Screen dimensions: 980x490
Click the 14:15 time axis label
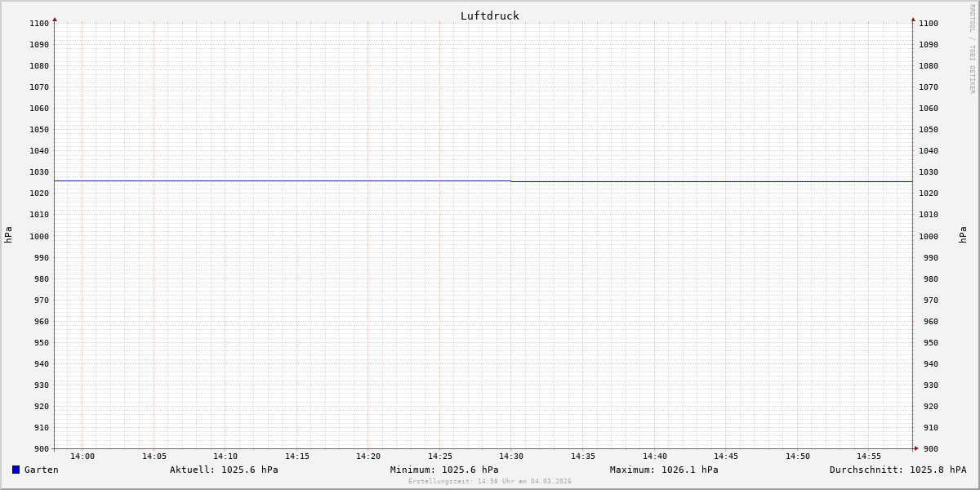(x=297, y=457)
